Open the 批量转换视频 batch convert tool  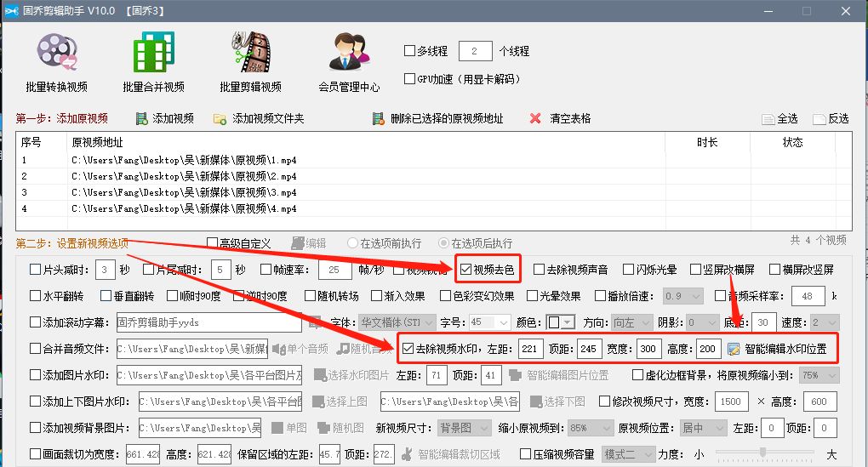pyautogui.click(x=56, y=63)
